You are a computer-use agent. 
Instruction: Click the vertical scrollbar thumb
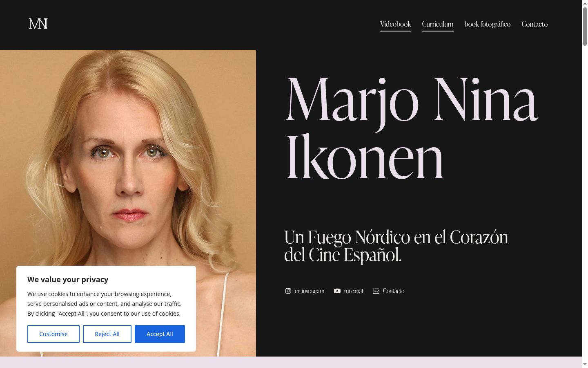(585, 27)
